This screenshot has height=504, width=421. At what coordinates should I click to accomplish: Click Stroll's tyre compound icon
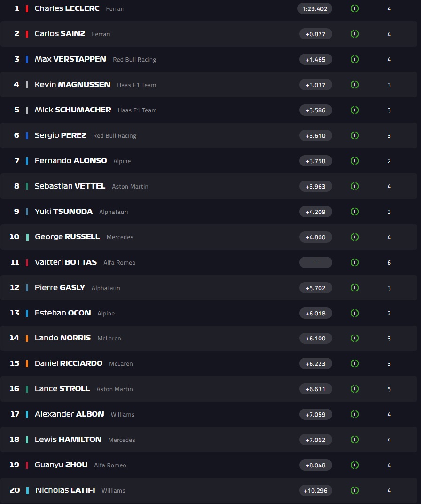(x=355, y=389)
